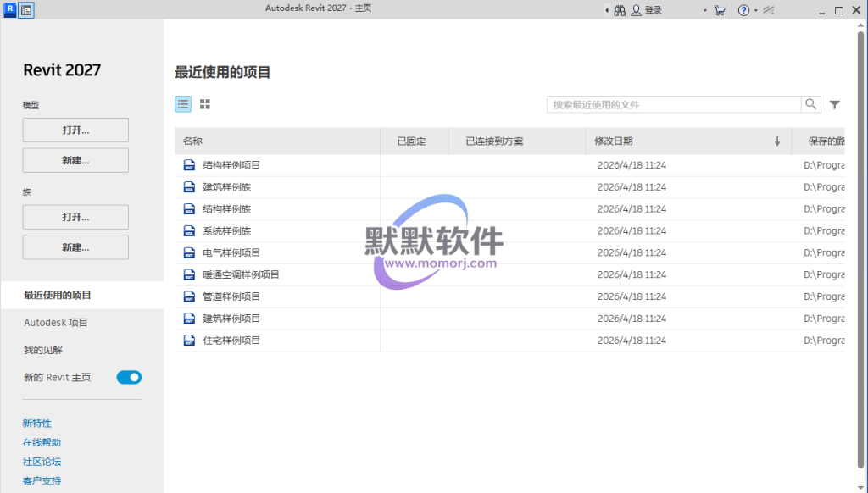
Task: Open the 新特性 link
Action: pos(37,424)
